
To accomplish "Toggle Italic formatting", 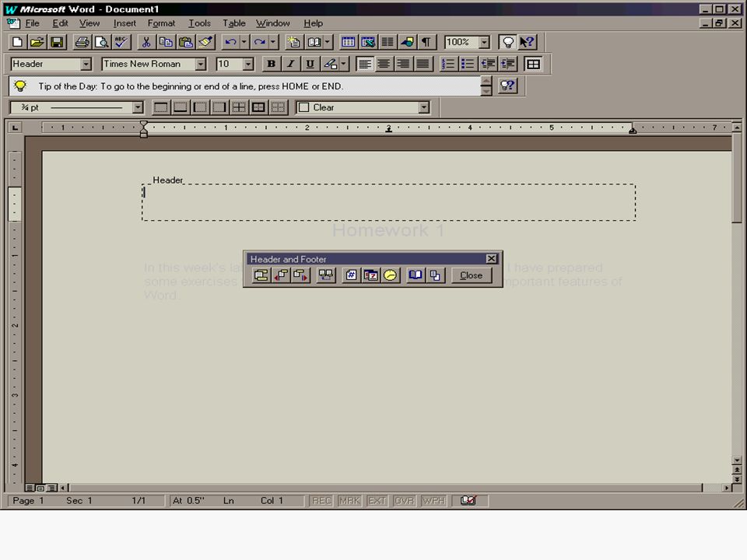I will pyautogui.click(x=290, y=64).
